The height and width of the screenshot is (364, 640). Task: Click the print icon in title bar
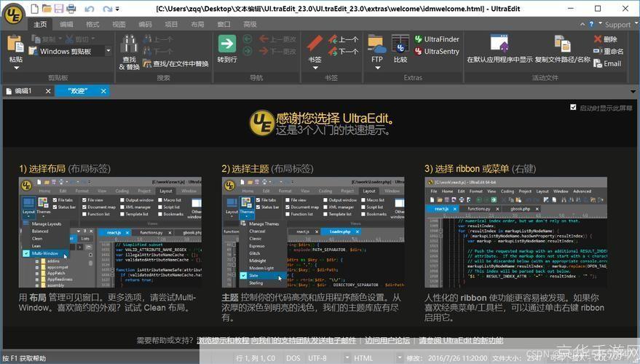pyautogui.click(x=71, y=9)
